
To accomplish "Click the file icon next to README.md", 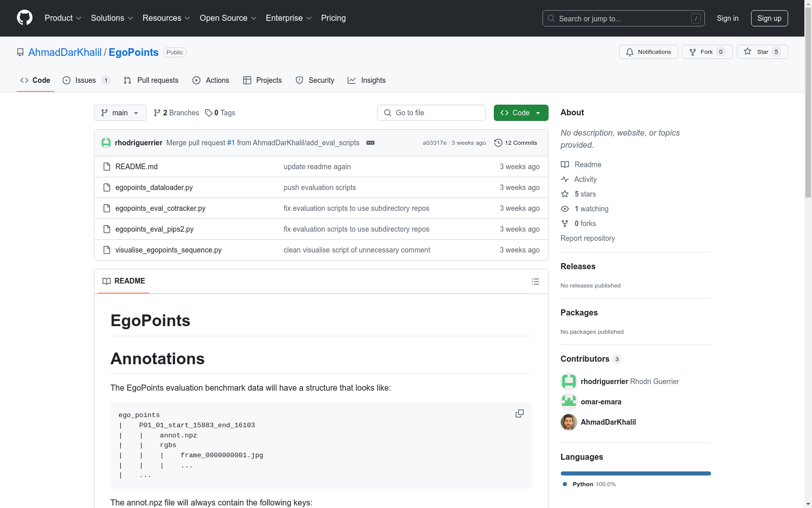I will point(107,167).
